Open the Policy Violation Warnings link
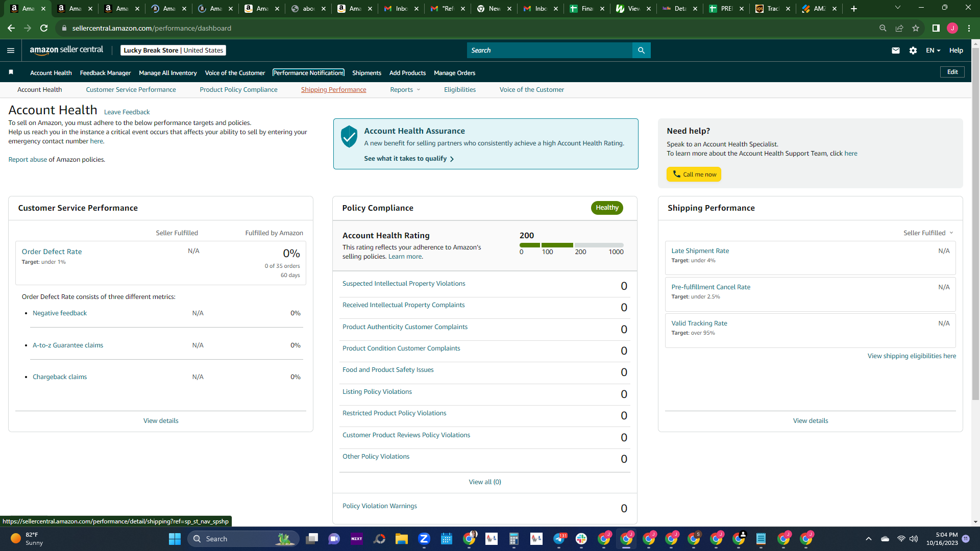This screenshot has height=551, width=980. tap(380, 506)
